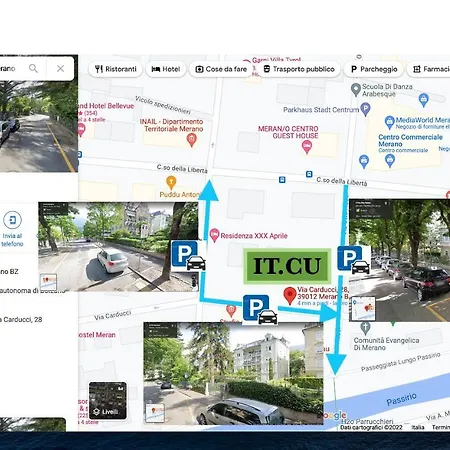Select the INAIL Dipartimento Territoriale marker
Image resolution: width=450 pixels, height=450 pixels.
click(x=191, y=140)
